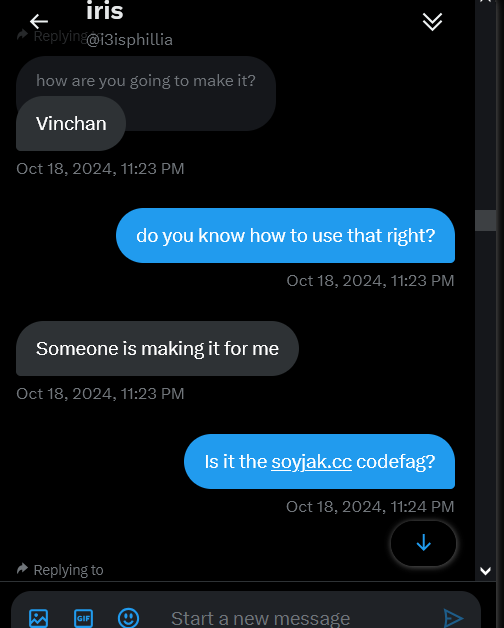The width and height of the screenshot is (504, 628).
Task: Click the @i3isphillia handle
Action: tap(129, 40)
